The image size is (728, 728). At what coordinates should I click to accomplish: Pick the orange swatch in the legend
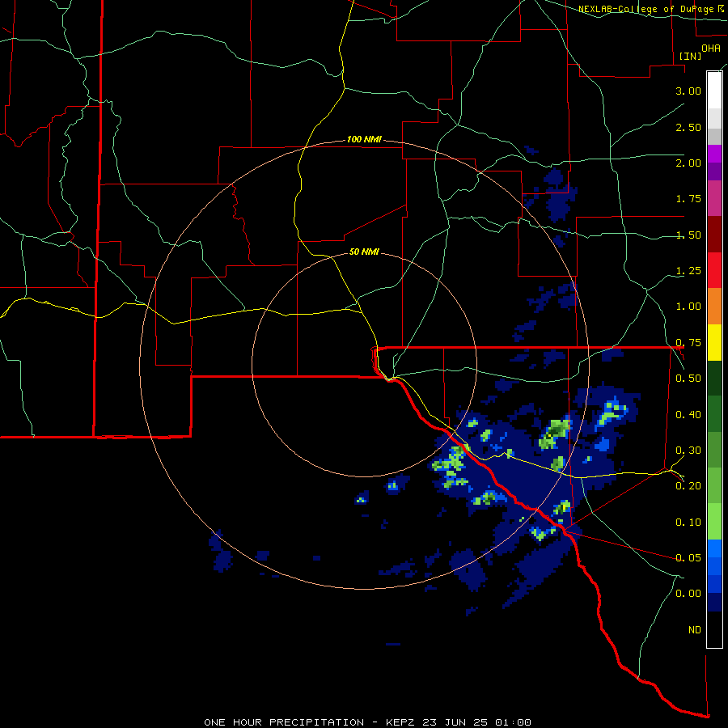point(714,306)
